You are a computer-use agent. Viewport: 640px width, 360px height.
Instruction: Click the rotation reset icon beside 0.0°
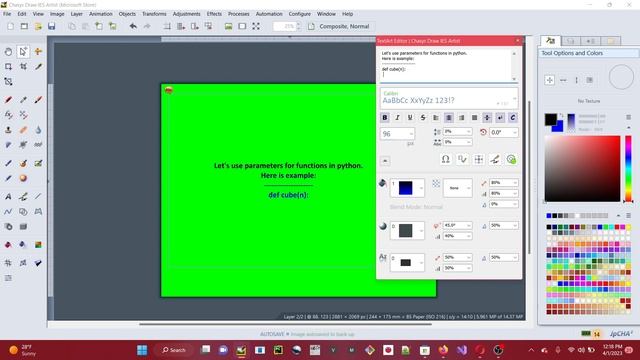click(x=483, y=132)
